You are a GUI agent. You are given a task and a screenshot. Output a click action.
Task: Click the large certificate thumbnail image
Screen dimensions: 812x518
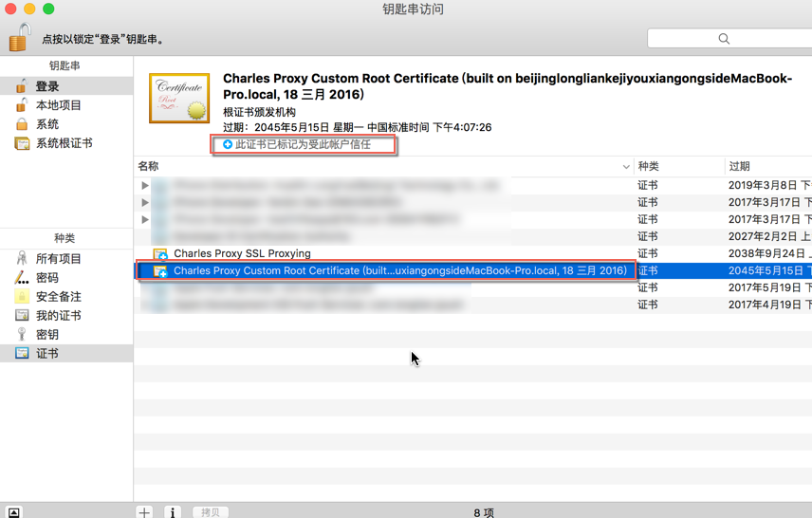point(179,99)
